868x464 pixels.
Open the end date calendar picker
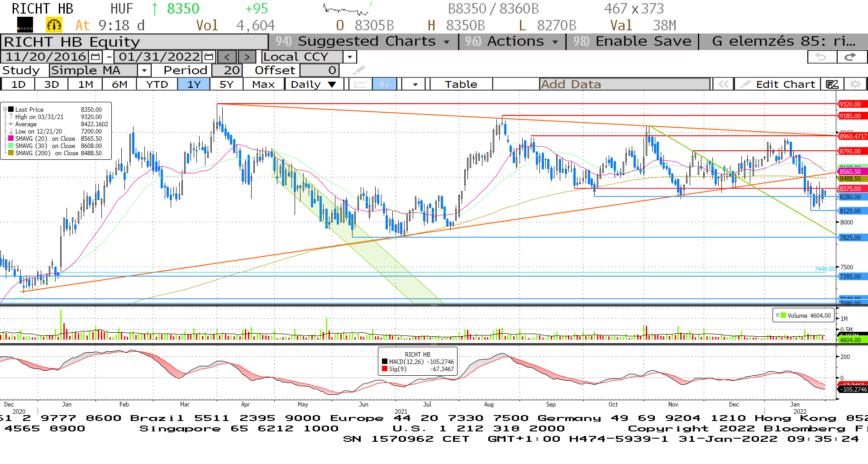[x=209, y=57]
